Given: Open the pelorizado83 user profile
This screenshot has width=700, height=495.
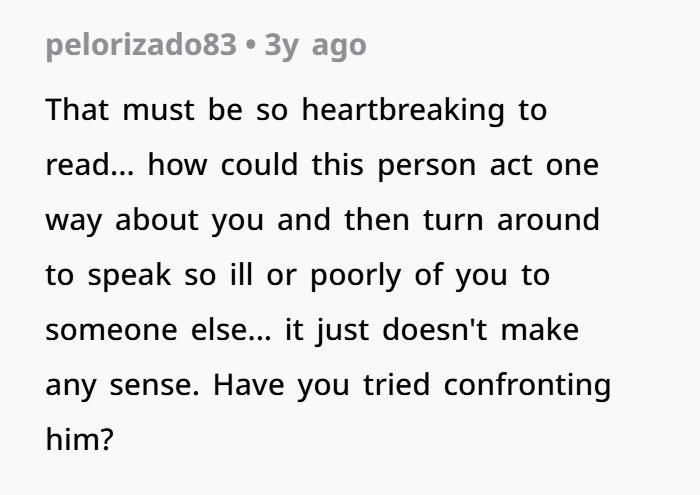Looking at the screenshot, I should pyautogui.click(x=141, y=45).
